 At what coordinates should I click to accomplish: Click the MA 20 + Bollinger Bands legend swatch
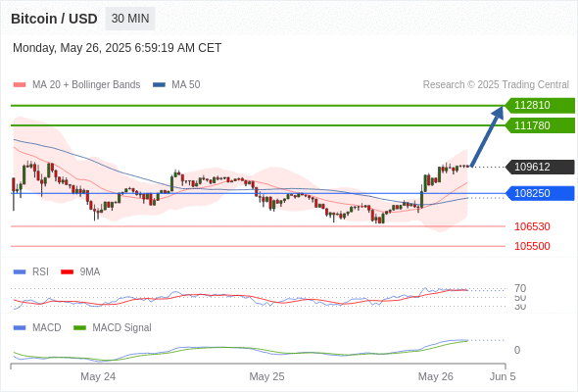point(20,85)
